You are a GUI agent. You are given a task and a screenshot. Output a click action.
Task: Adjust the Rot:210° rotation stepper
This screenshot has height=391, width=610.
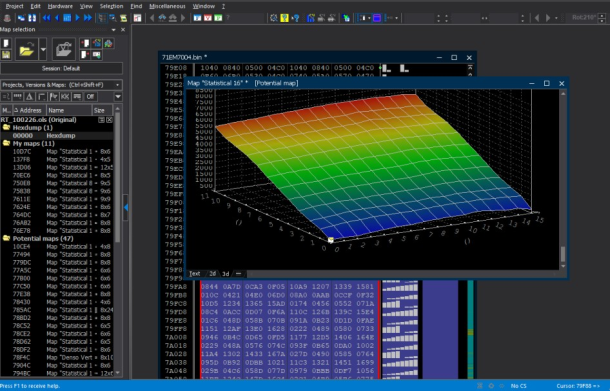tap(602, 18)
